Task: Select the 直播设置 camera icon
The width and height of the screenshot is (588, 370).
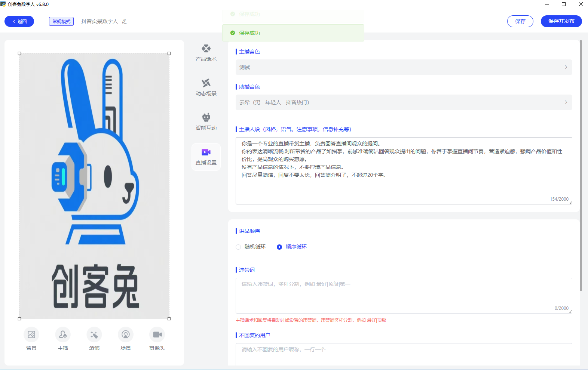Action: [x=206, y=152]
